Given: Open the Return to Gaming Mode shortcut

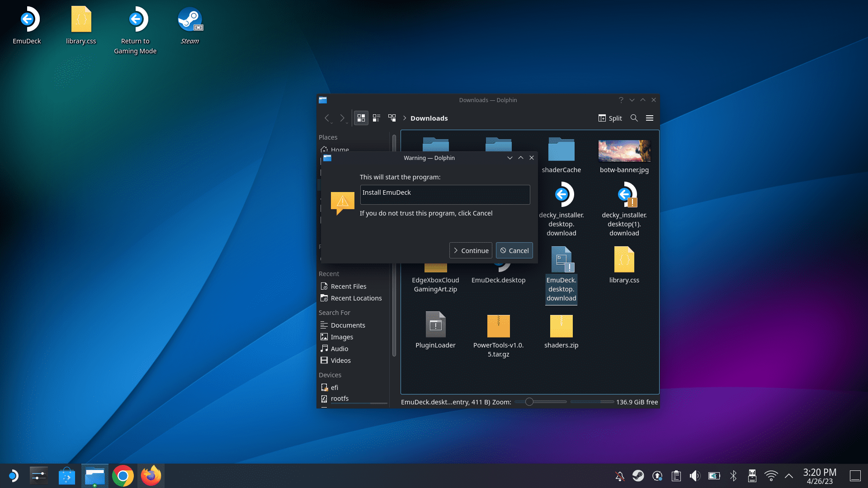Looking at the screenshot, I should (135, 30).
